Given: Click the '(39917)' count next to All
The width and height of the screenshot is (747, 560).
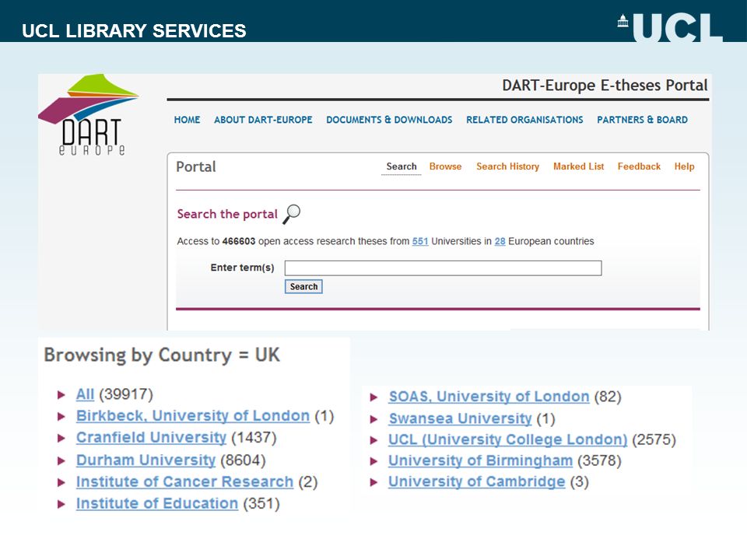Looking at the screenshot, I should point(126,394).
